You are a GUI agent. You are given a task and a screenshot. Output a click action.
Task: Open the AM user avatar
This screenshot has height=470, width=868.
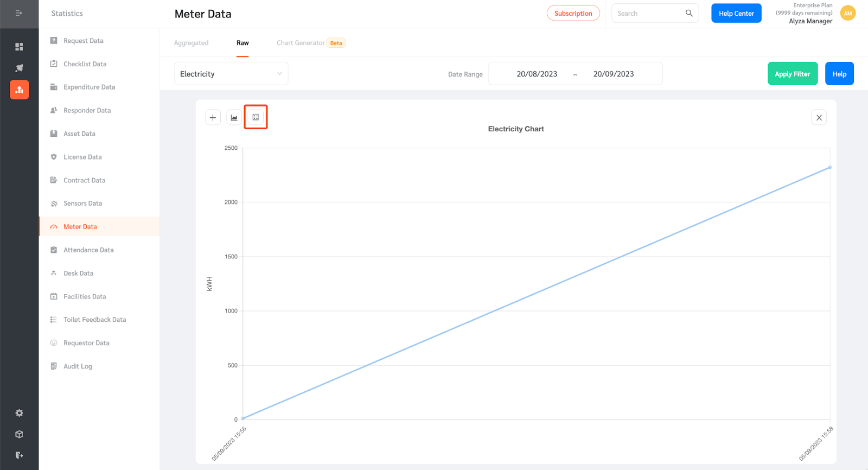tap(848, 13)
